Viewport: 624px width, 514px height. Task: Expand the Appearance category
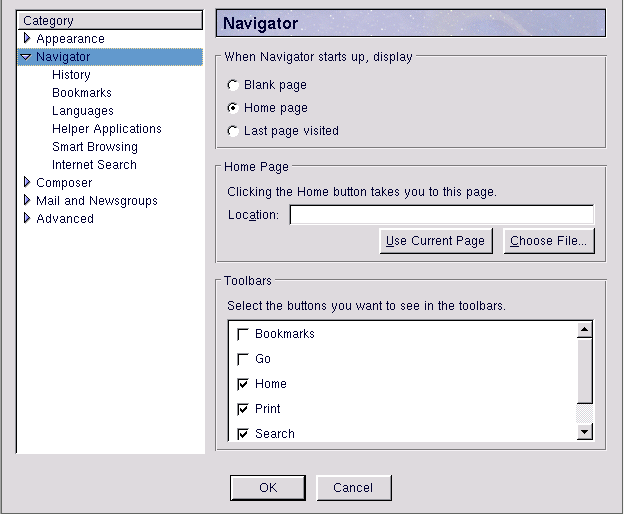[x=27, y=39]
